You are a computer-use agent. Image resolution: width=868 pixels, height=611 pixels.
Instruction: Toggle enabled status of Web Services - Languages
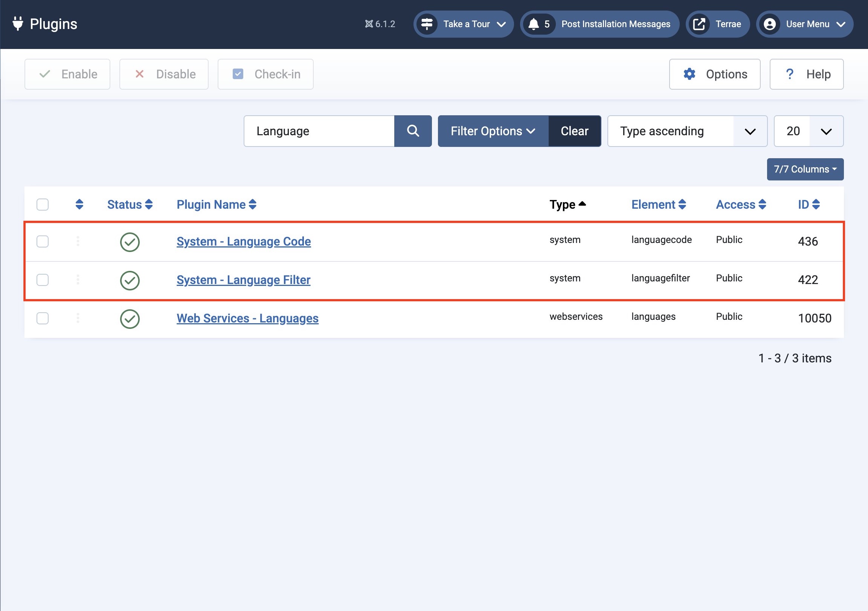130,319
